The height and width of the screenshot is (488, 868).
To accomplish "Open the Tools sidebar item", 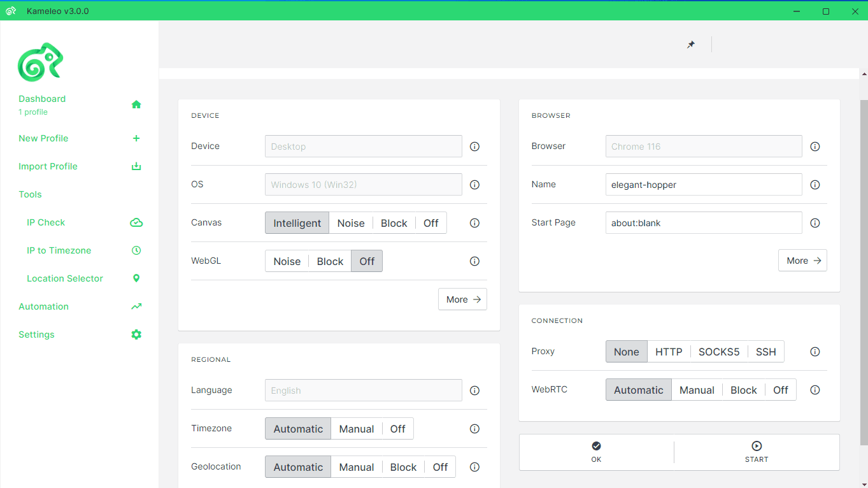I will 30,194.
